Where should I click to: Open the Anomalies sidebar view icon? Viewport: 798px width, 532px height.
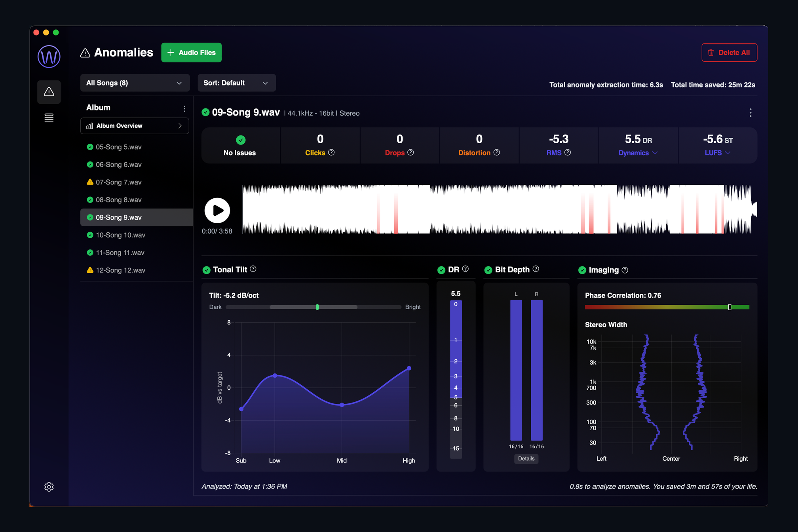tap(49, 92)
